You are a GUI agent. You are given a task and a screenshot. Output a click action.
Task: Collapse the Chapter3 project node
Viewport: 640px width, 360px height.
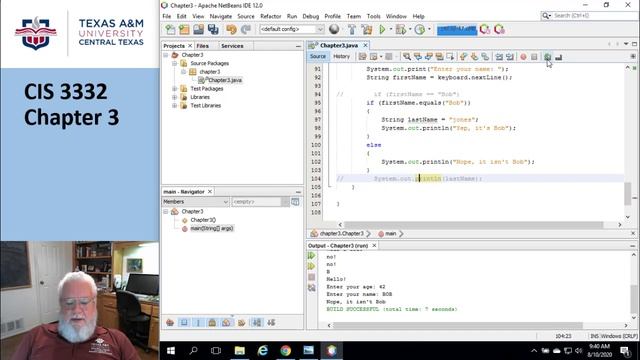coord(166,55)
